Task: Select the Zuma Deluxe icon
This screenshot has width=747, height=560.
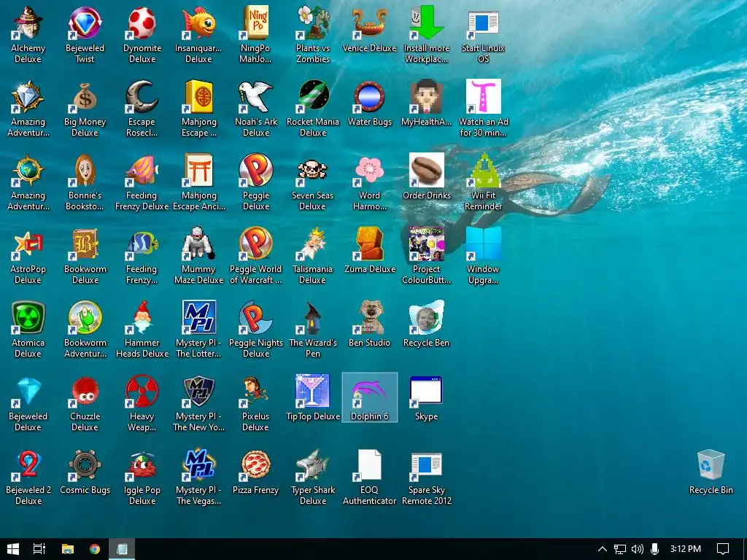Action: pyautogui.click(x=369, y=244)
